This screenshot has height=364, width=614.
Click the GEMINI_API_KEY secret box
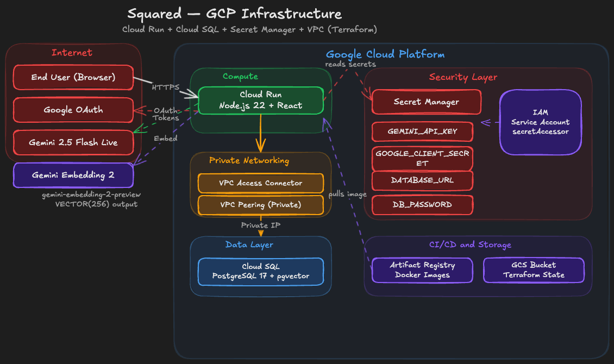[423, 131]
